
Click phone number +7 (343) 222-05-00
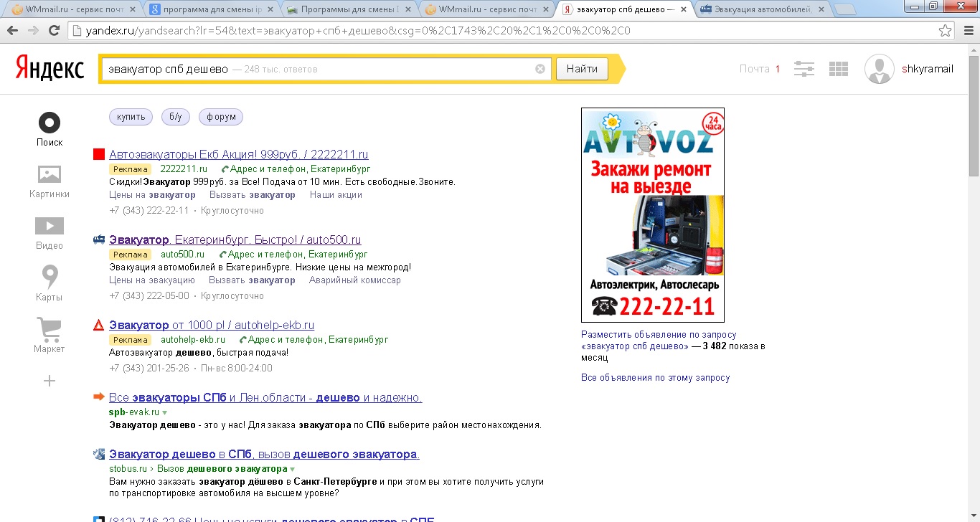[149, 295]
